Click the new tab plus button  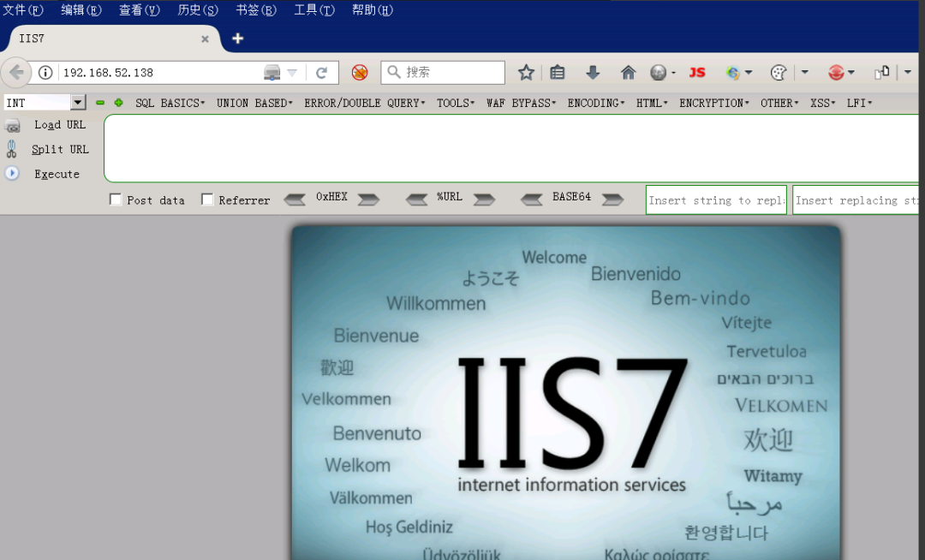pyautogui.click(x=238, y=39)
